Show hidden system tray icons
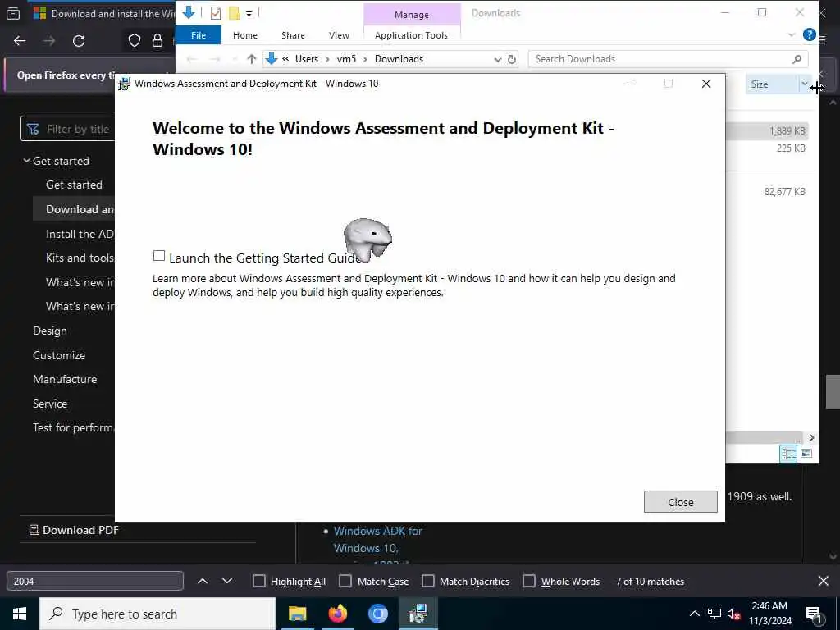The height and width of the screenshot is (630, 840). (694, 614)
